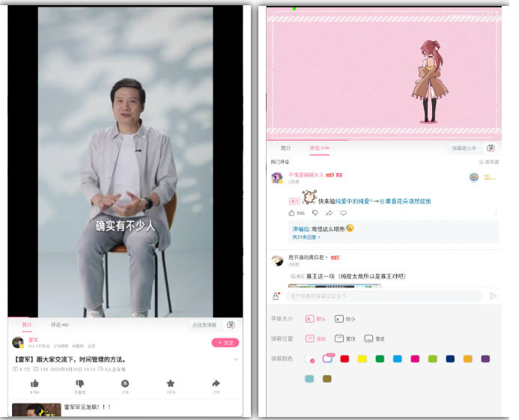Follow 雷军 with the 关注 button

225,343
